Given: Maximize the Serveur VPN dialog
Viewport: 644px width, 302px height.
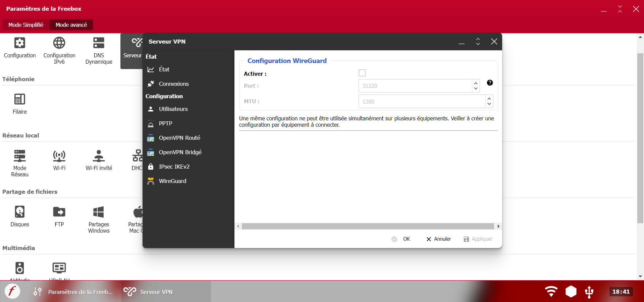Looking at the screenshot, I should (478, 42).
